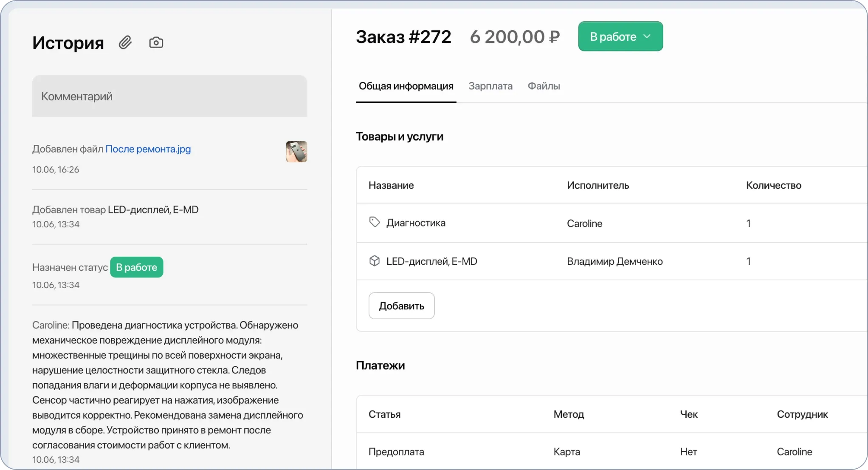Viewport: 868px width, 470px height.
Task: Click the Метод column header
Action: pyautogui.click(x=569, y=414)
